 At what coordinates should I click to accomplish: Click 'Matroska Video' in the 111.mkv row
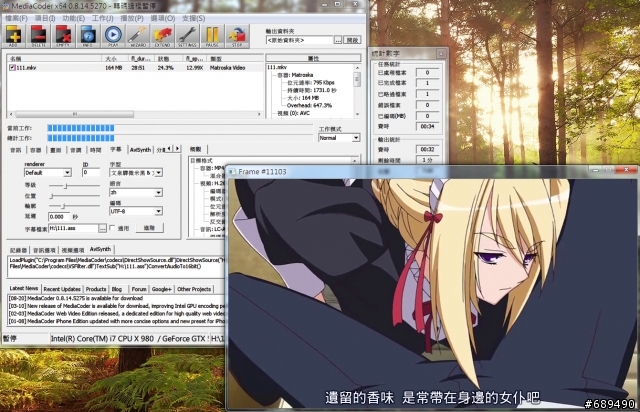tap(227, 68)
